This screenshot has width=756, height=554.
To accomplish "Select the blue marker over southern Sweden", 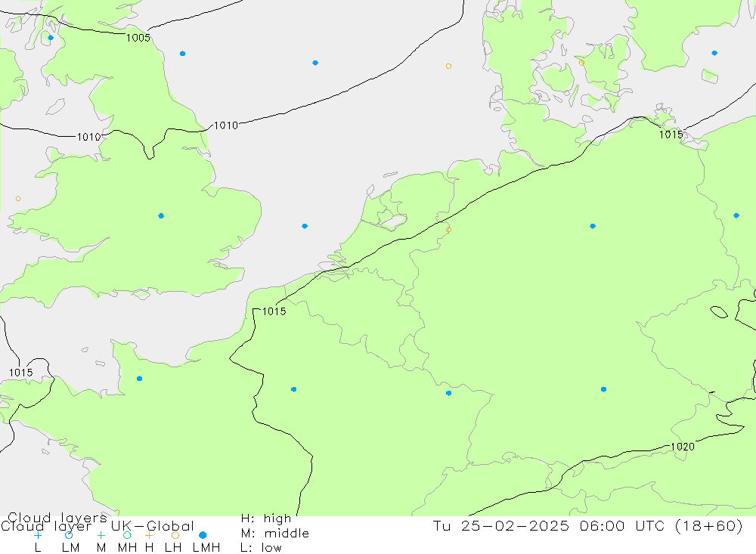I will [x=714, y=53].
